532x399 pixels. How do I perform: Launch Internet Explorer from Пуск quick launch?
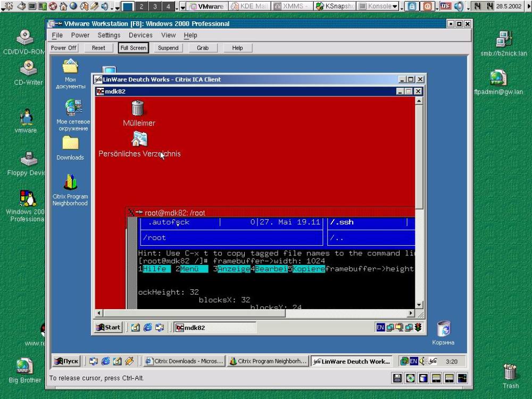[x=105, y=361]
